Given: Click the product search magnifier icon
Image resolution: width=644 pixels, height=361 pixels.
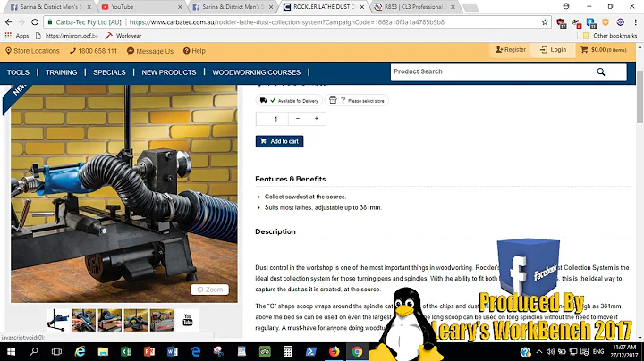Looking at the screenshot, I should coord(601,72).
